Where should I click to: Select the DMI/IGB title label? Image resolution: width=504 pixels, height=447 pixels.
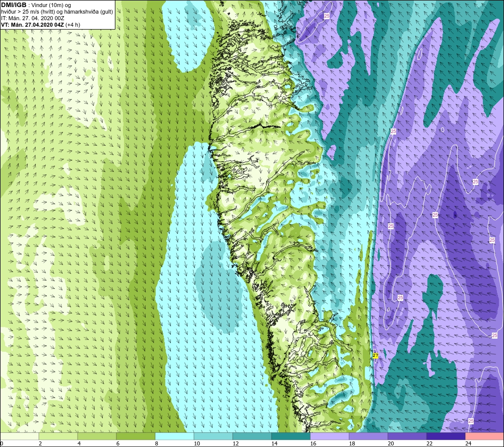click(x=14, y=5)
